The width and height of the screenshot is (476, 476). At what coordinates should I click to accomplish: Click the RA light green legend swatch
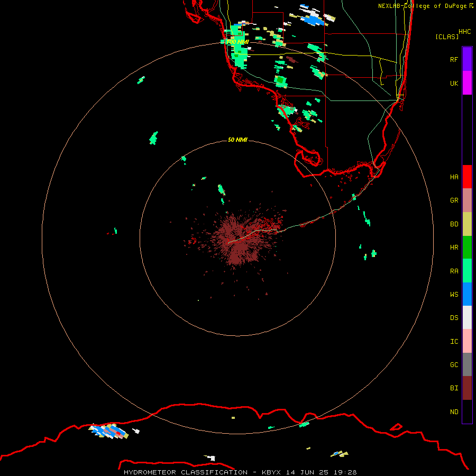click(x=467, y=271)
